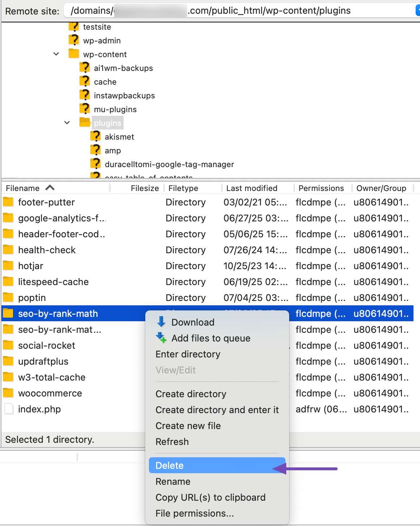420x526 pixels.
Task: Choose Delete from context menu
Action: click(217, 465)
